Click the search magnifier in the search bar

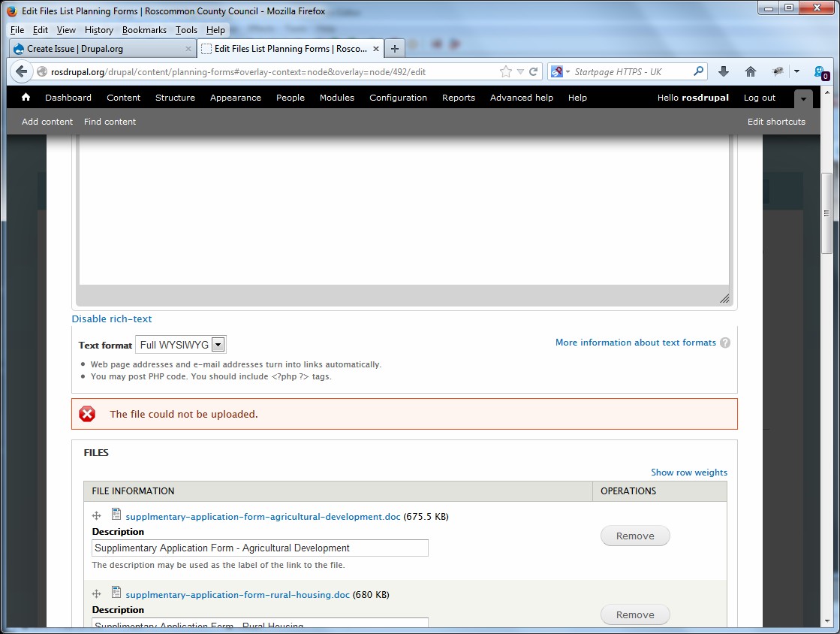pos(697,71)
